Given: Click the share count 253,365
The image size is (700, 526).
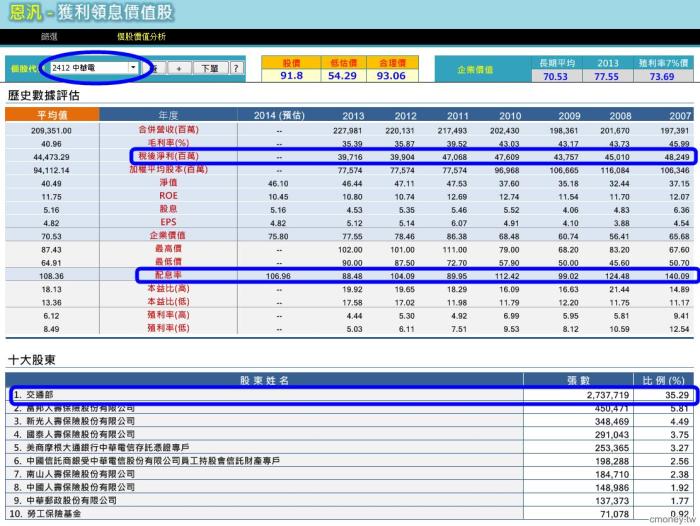Looking at the screenshot, I should coord(612,448).
